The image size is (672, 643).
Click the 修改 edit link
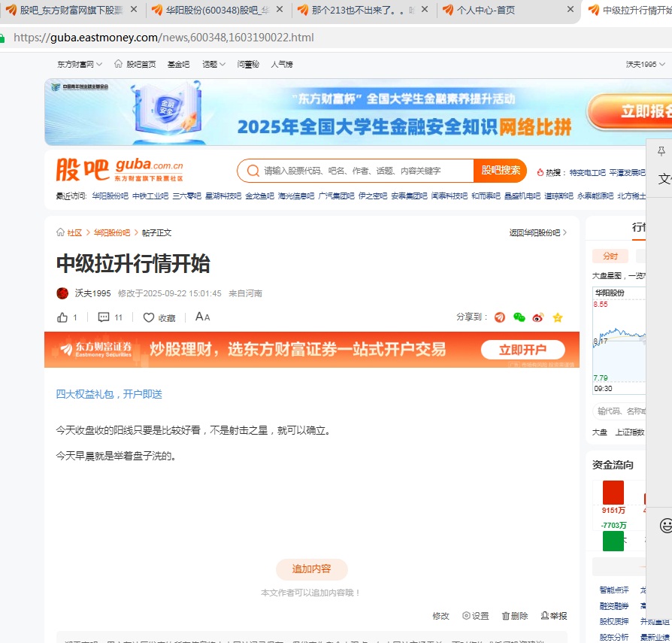pyautogui.click(x=440, y=616)
